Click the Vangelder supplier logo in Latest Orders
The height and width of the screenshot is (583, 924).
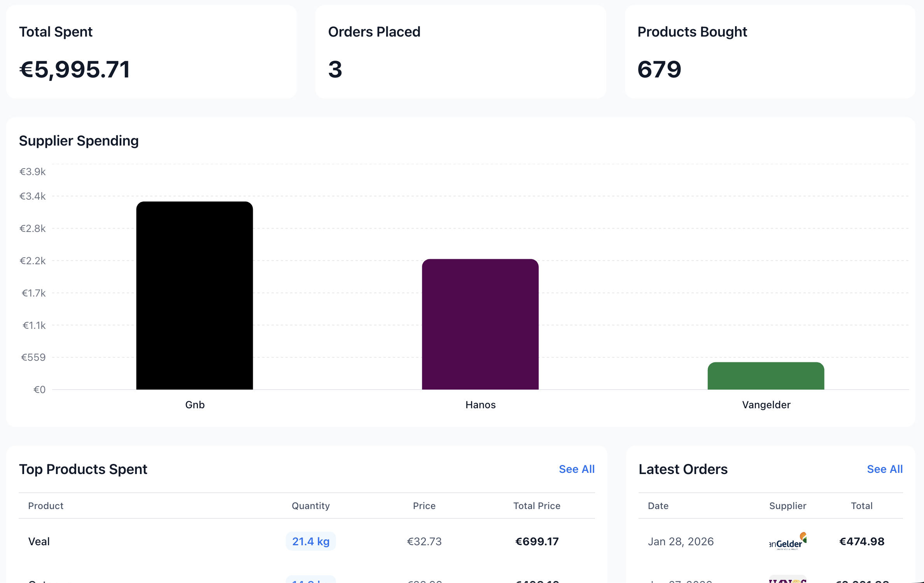click(x=787, y=541)
